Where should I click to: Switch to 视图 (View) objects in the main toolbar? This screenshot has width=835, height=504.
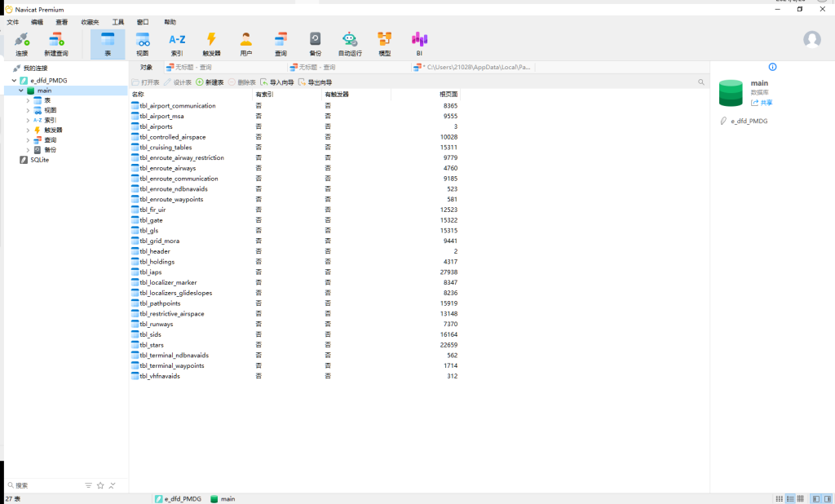(x=142, y=44)
